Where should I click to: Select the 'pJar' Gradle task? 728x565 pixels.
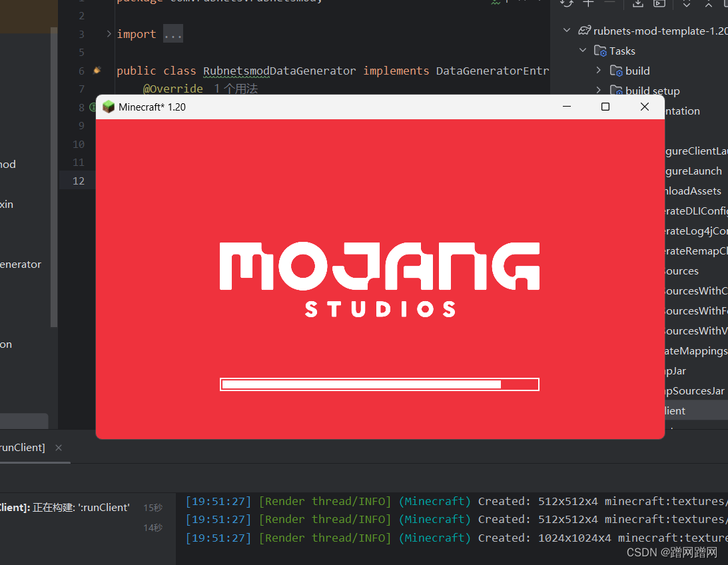(x=675, y=370)
